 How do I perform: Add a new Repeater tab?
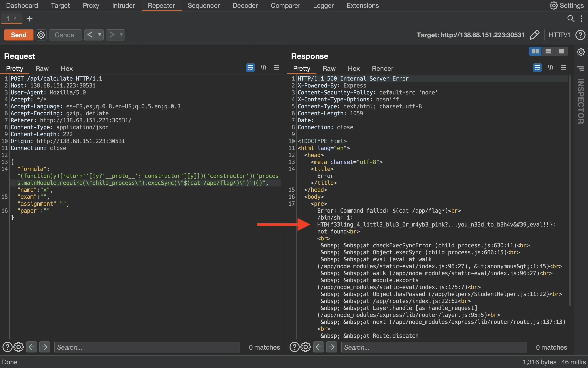(30, 18)
